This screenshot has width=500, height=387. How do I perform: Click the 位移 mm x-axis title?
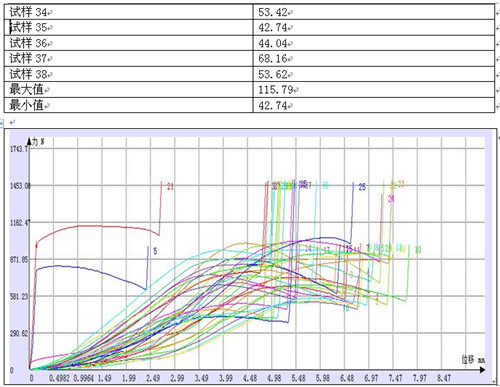point(473,360)
